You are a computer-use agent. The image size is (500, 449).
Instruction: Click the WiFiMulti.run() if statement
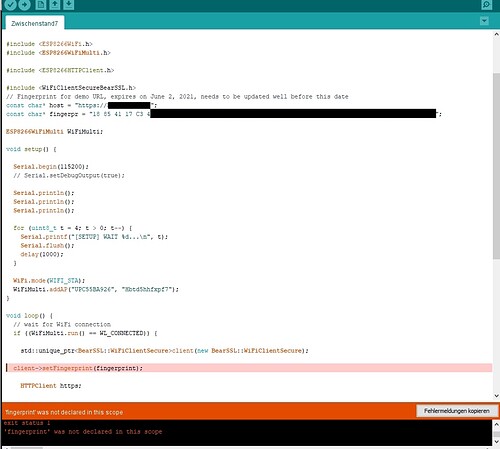[x=85, y=333]
